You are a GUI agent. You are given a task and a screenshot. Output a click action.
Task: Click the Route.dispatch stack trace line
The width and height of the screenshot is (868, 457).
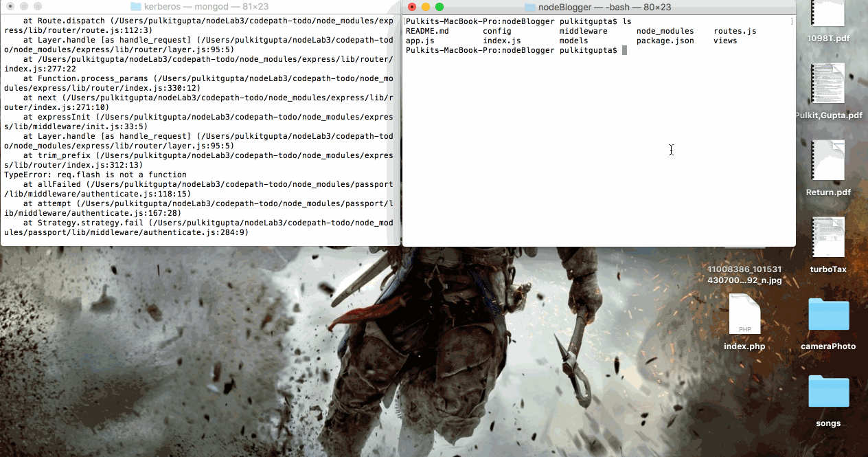pyautogui.click(x=198, y=26)
